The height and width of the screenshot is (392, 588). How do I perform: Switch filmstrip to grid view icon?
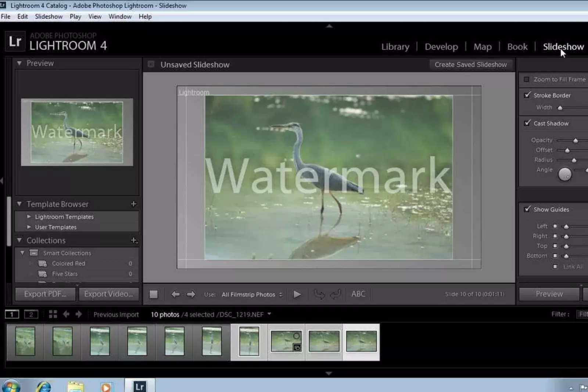pyautogui.click(x=53, y=314)
